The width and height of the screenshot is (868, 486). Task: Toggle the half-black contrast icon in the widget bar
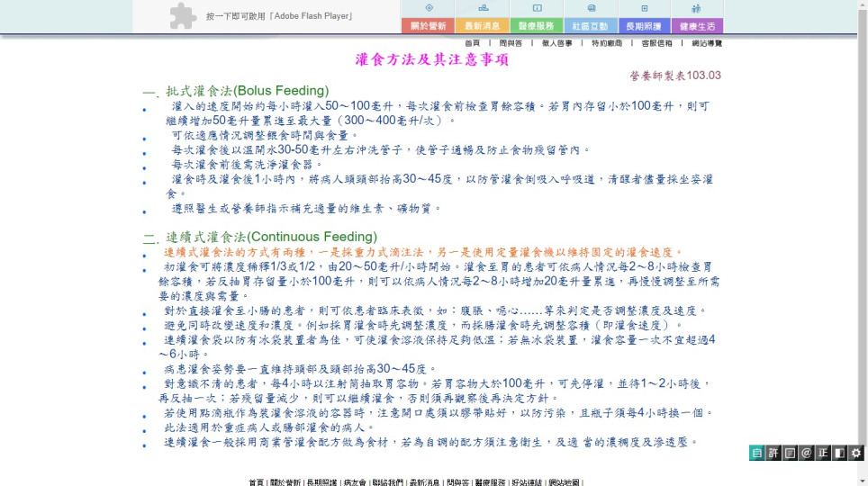click(839, 454)
